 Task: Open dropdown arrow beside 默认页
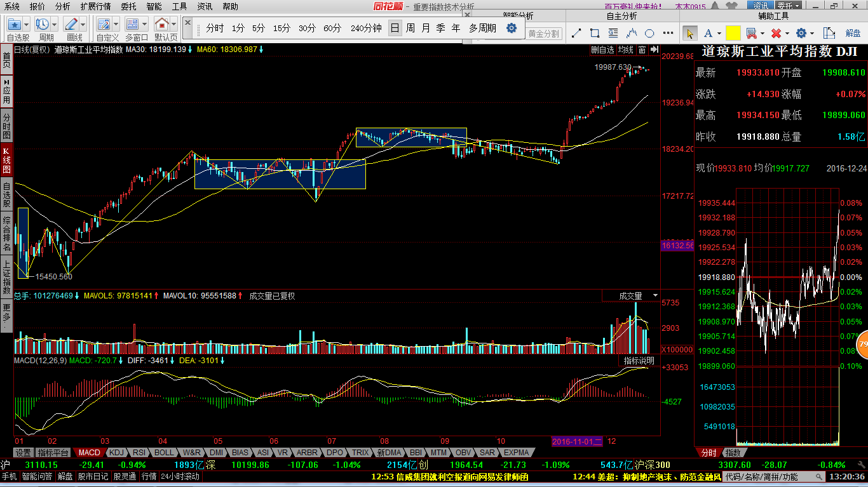point(174,25)
